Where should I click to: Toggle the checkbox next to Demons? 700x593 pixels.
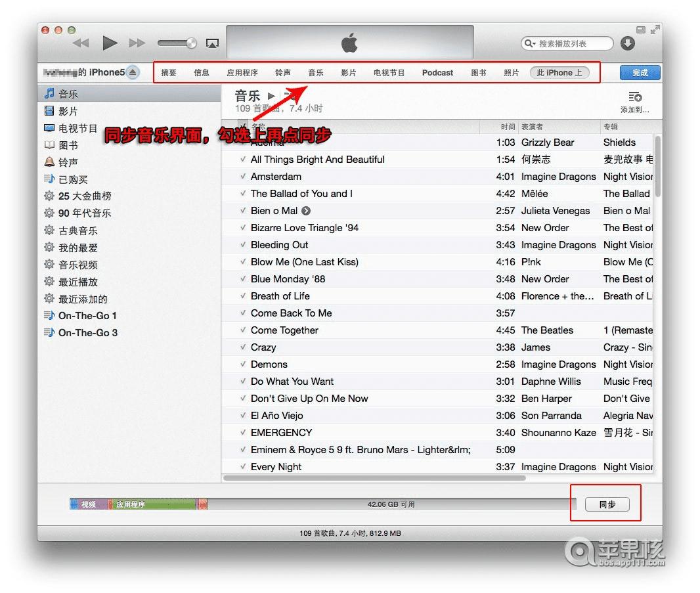coord(242,364)
